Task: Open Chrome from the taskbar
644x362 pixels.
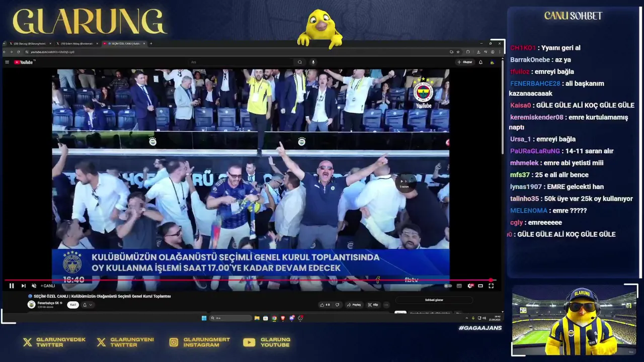Action: click(x=274, y=318)
